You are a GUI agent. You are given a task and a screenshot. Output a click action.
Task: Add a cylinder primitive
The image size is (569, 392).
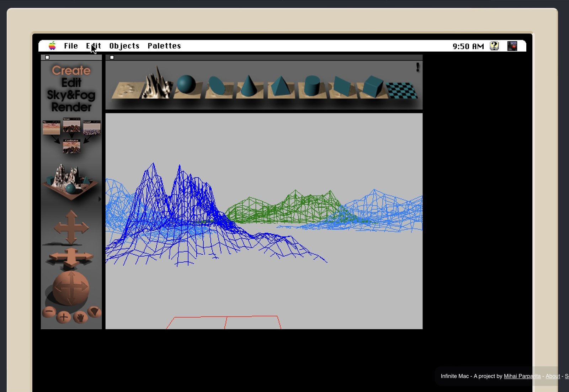click(x=312, y=86)
